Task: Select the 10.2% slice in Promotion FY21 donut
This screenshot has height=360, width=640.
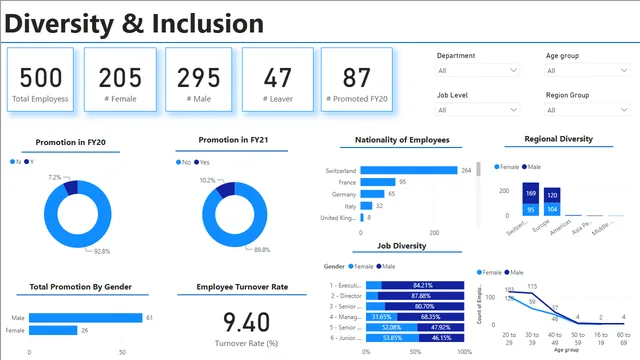Action: pyautogui.click(x=227, y=190)
